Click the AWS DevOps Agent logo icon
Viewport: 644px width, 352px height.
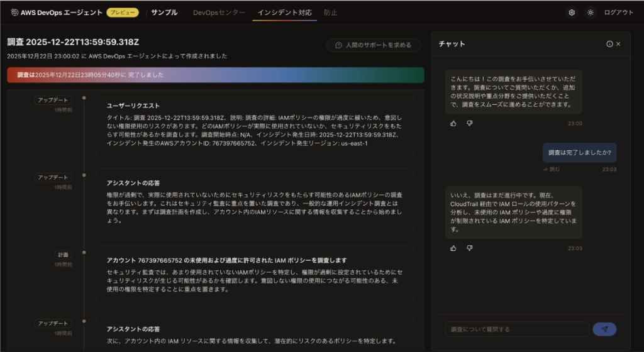(14, 13)
